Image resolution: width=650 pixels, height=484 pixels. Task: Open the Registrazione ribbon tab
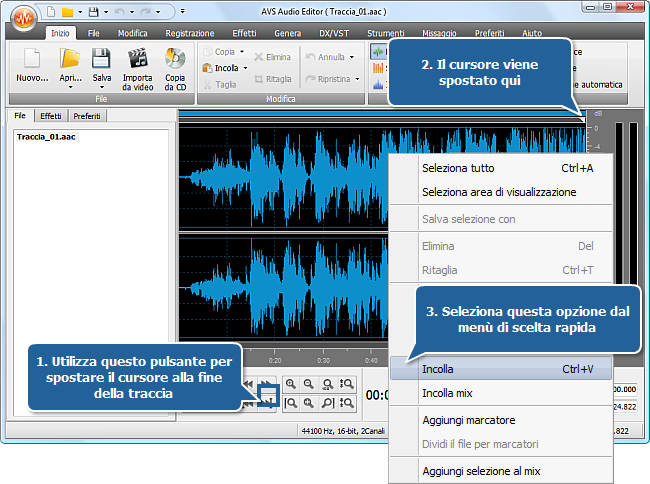(x=189, y=33)
